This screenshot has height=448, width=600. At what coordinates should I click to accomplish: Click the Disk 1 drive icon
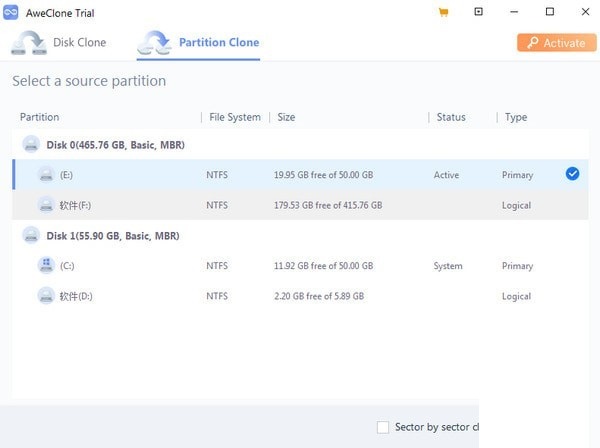coord(31,235)
